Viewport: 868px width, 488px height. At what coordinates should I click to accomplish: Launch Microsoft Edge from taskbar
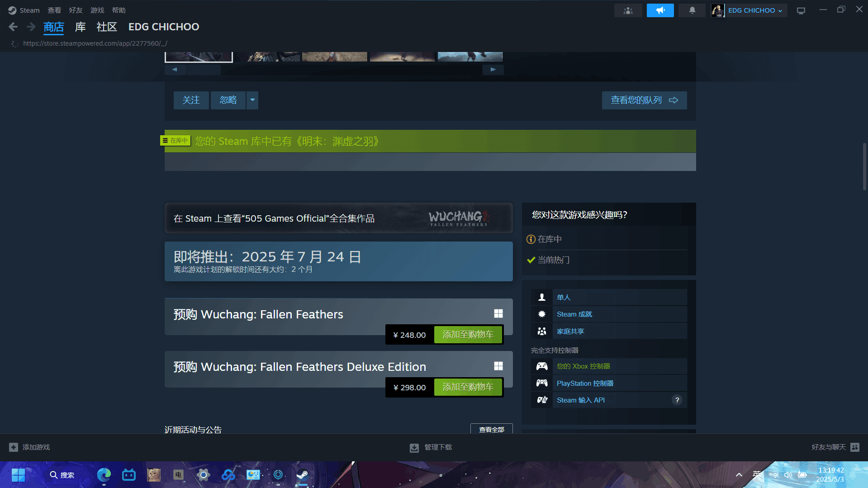tap(104, 474)
